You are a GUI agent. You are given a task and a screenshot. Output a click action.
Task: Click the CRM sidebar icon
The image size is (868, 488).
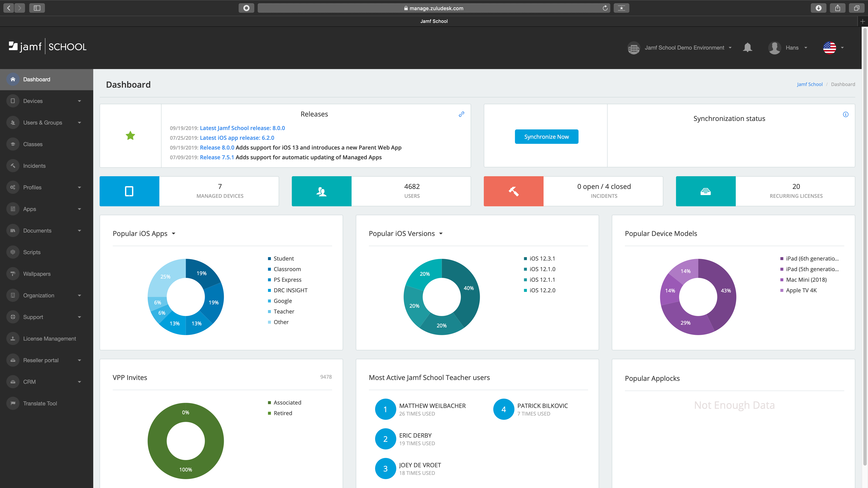(x=13, y=382)
